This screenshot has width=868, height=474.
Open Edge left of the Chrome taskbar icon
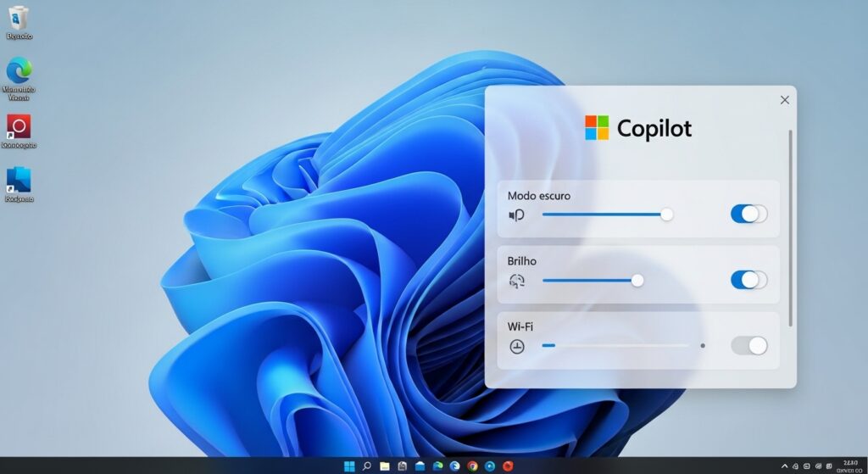point(455,466)
